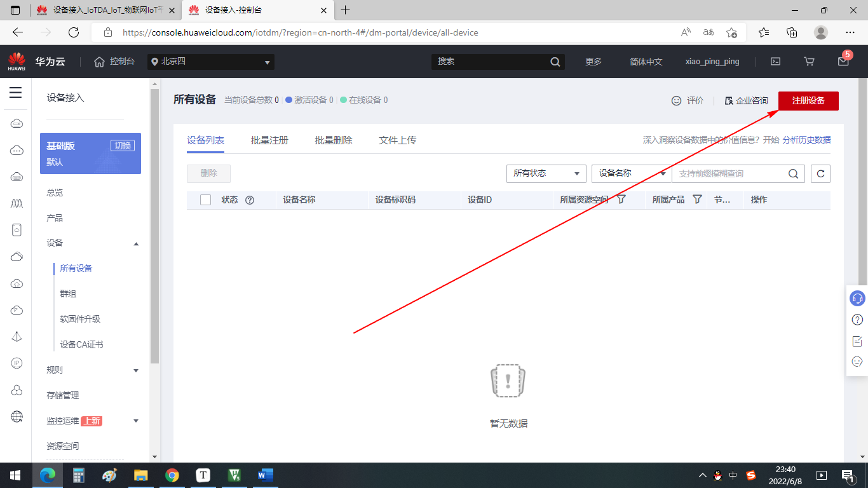868x488 pixels.
Task: Click the red 注册设备 button
Action: pyautogui.click(x=808, y=100)
